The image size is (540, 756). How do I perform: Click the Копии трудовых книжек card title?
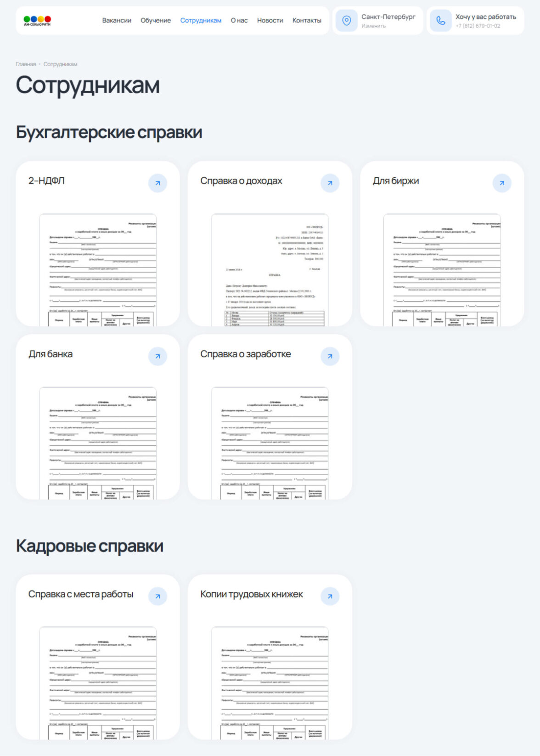(x=252, y=594)
